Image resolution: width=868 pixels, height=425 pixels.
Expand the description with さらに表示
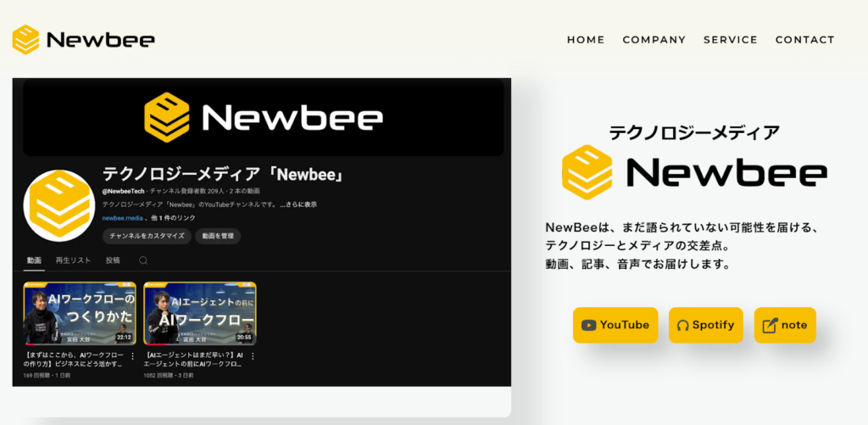pyautogui.click(x=298, y=204)
